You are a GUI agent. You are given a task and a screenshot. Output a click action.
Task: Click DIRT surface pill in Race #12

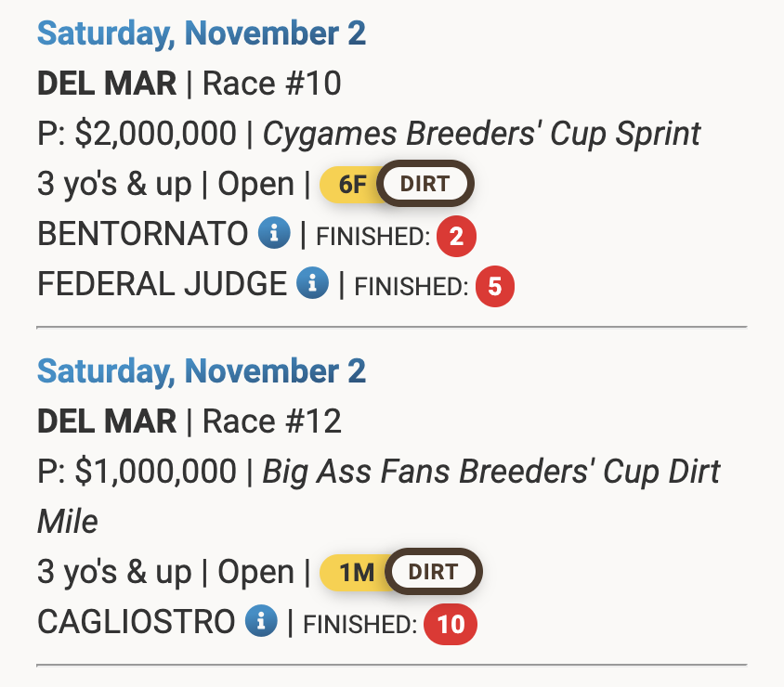[x=433, y=572]
